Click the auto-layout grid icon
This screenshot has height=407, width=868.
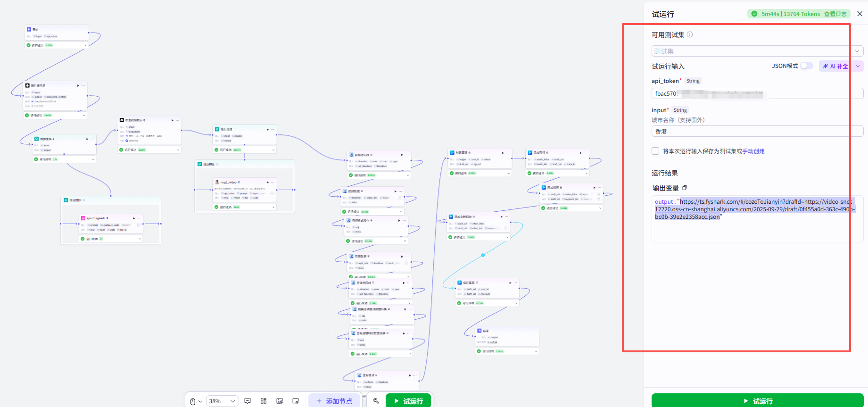point(264,401)
